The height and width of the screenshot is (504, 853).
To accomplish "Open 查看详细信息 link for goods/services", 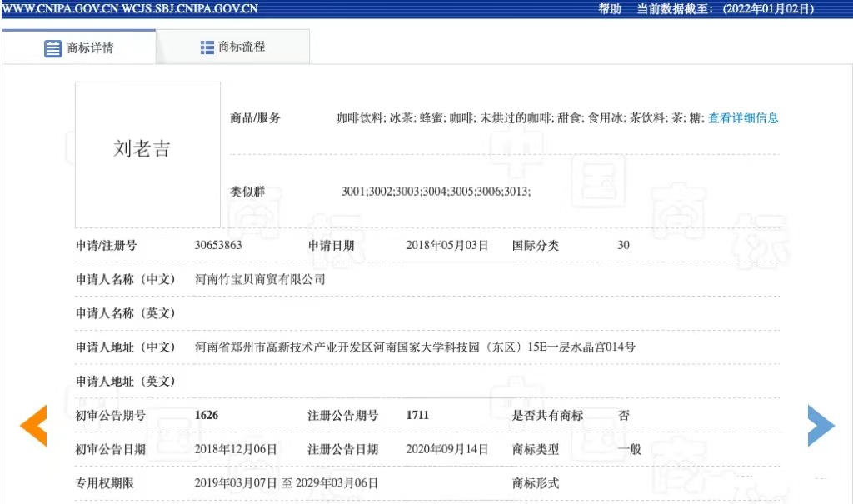I will (743, 118).
